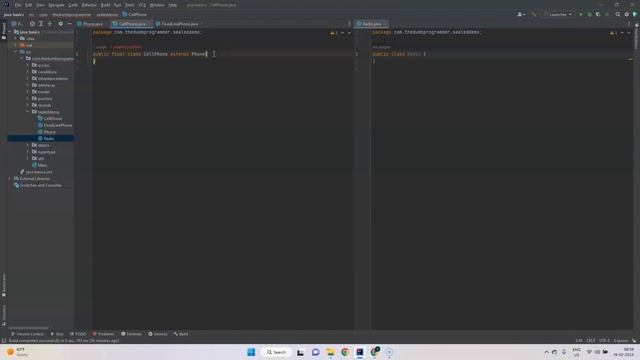640x360 pixels.
Task: Select java-basics.iml file in tree
Action: click(x=36, y=172)
